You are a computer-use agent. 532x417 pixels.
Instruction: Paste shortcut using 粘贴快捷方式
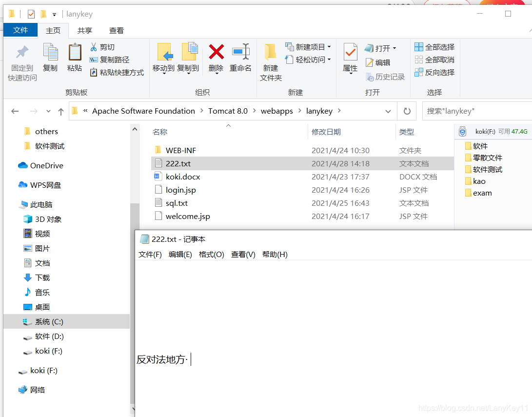pyautogui.click(x=117, y=72)
